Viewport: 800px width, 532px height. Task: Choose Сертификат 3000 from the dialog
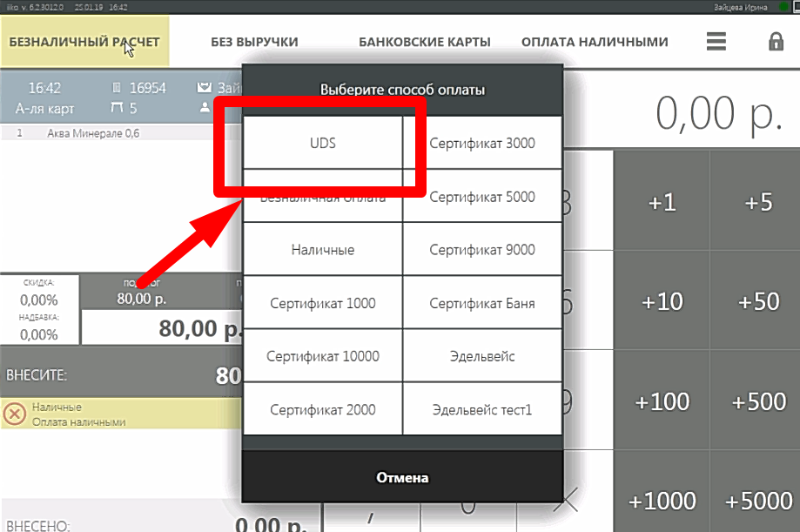coord(482,143)
